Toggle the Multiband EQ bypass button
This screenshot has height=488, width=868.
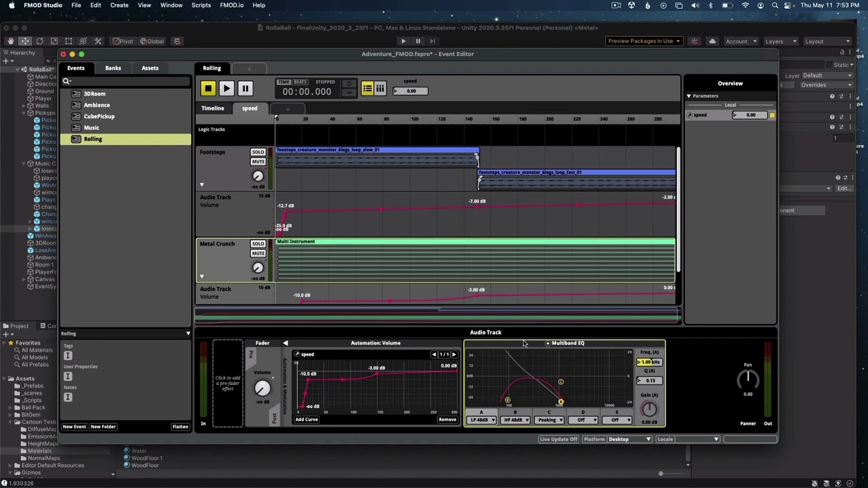[x=548, y=343]
